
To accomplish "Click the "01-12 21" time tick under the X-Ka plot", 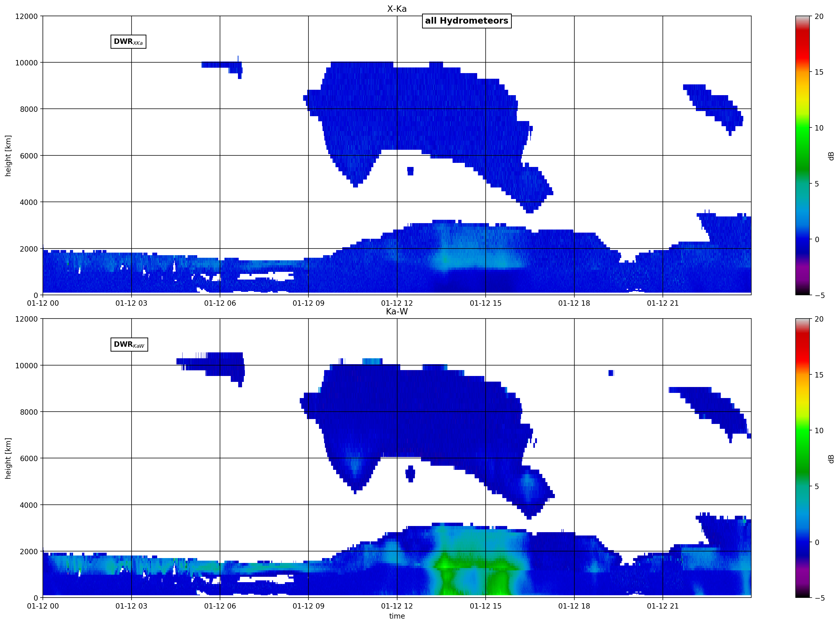I will [x=663, y=303].
